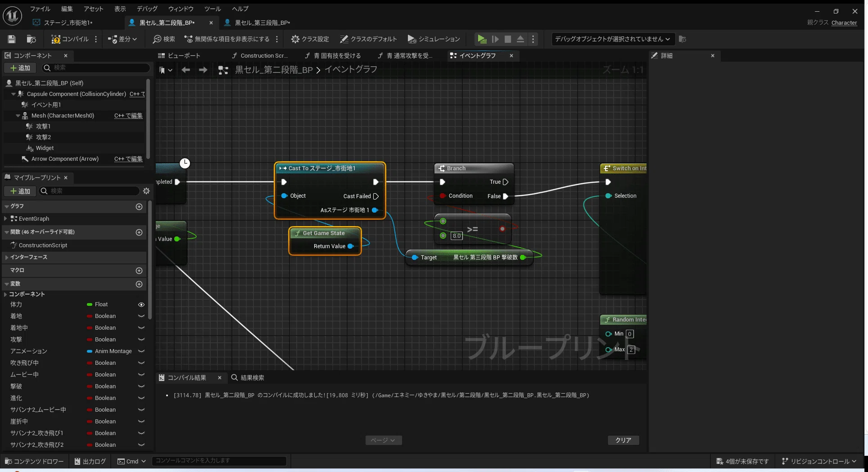Open the bookmarks dropdown in graph
Screen dimensions: 868x472
165,70
